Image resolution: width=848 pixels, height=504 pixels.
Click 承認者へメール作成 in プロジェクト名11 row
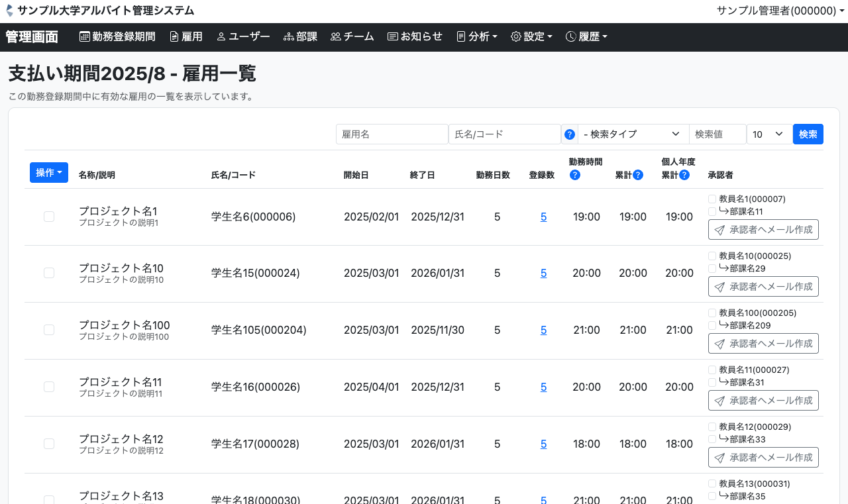pos(763,401)
